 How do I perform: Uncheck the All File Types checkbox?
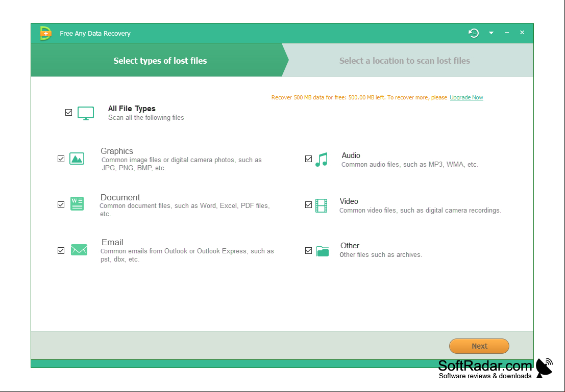click(x=68, y=112)
